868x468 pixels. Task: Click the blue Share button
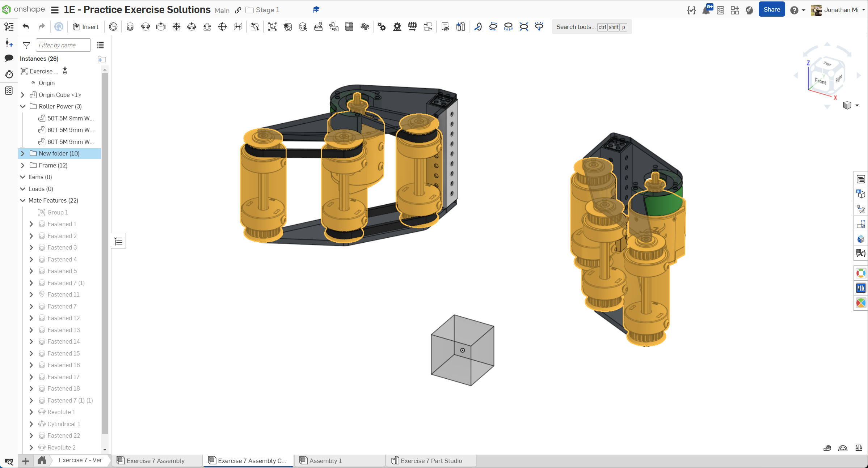click(x=771, y=10)
